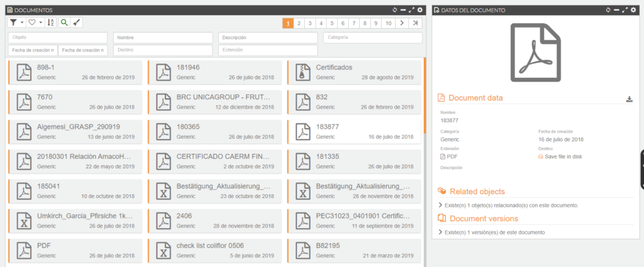Open the Categoría filter field

(373, 37)
